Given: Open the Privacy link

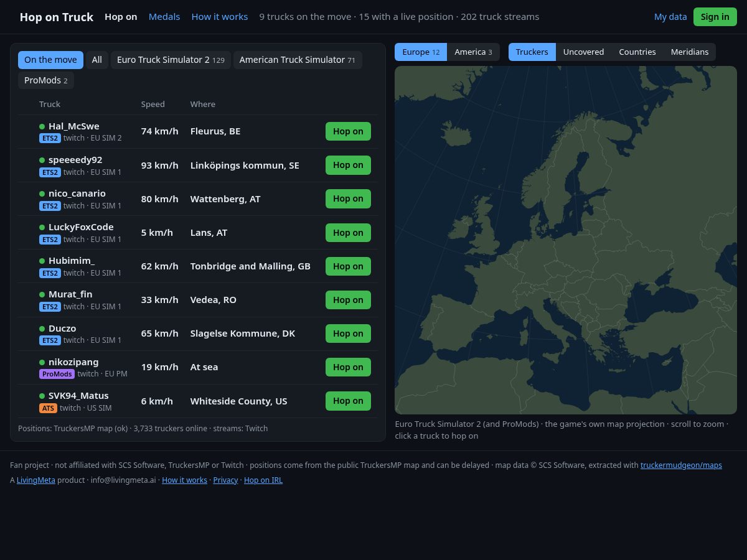Looking at the screenshot, I should click(x=225, y=480).
